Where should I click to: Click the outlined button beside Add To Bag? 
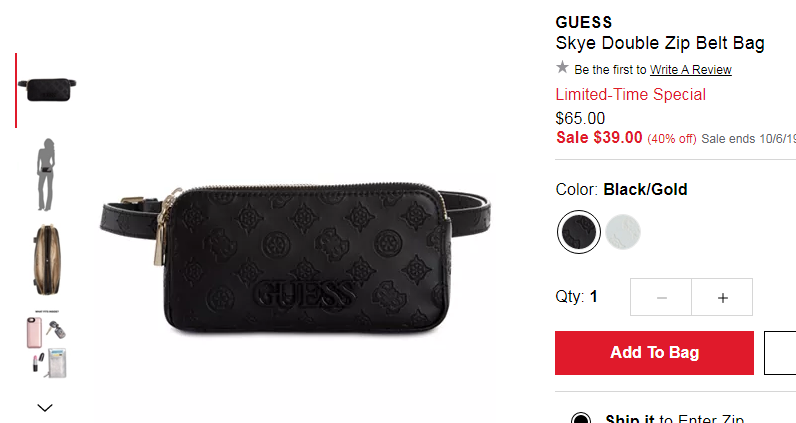[x=780, y=353]
